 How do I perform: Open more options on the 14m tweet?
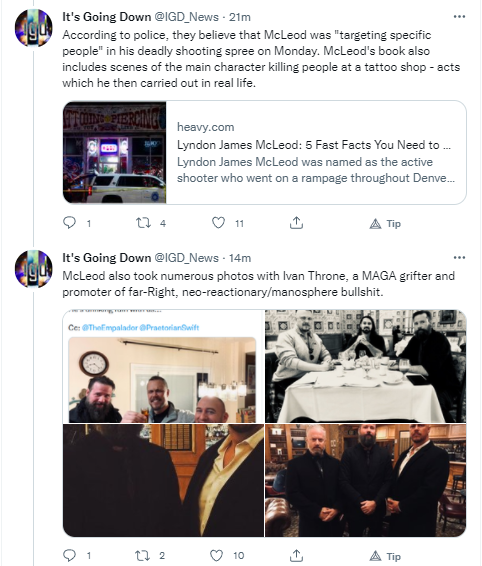[x=459, y=257]
